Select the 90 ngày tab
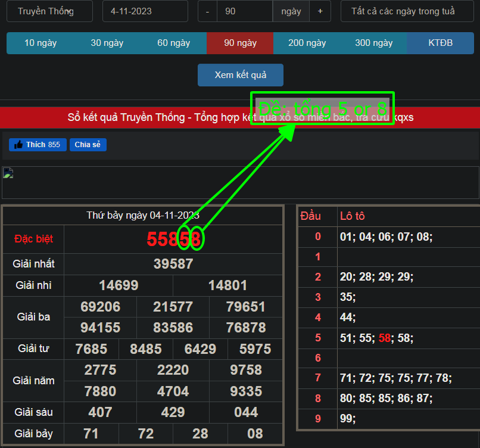The width and height of the screenshot is (480, 448). 240,43
